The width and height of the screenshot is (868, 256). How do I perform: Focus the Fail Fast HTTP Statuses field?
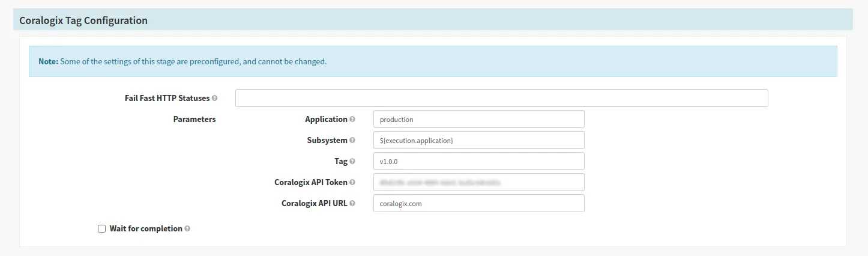(502, 98)
